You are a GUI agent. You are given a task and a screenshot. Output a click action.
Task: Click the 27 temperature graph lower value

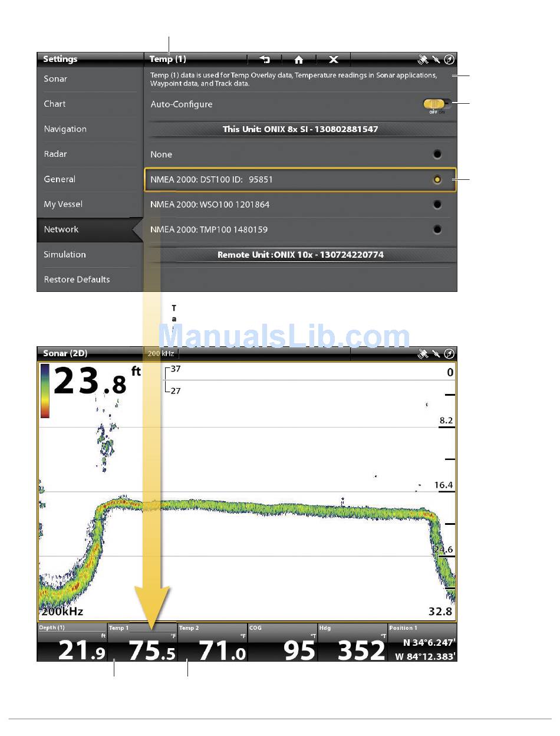176,390
